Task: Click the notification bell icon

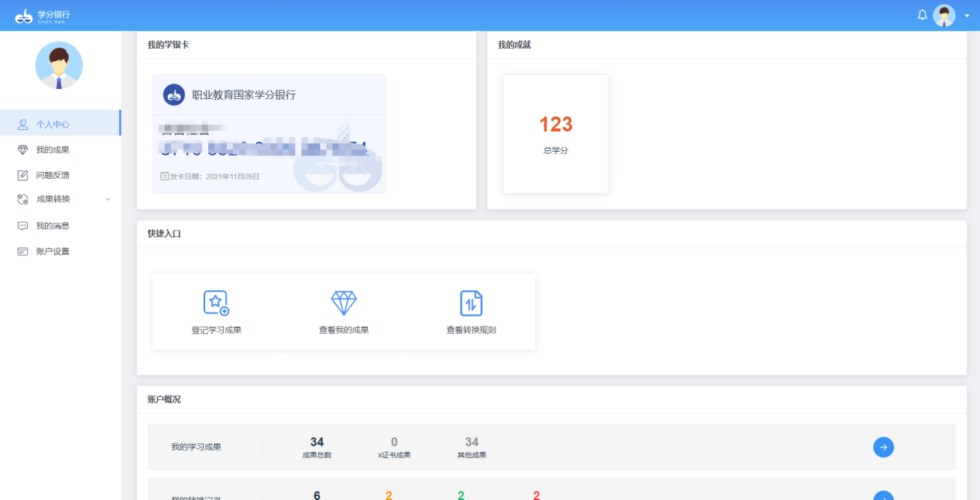Action: 922,15
